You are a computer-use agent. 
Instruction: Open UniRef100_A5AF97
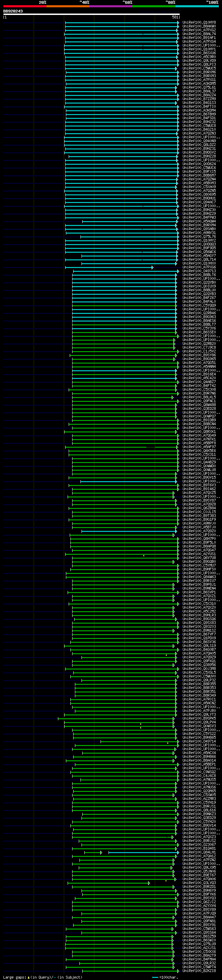pos(199,447)
